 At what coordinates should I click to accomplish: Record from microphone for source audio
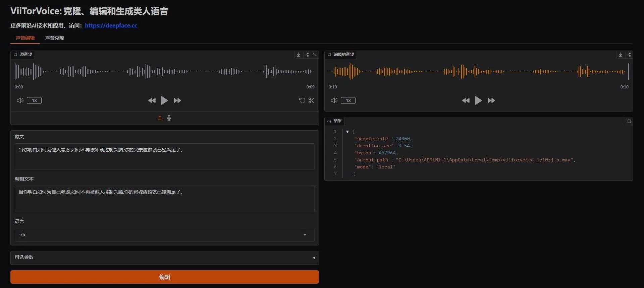point(169,118)
